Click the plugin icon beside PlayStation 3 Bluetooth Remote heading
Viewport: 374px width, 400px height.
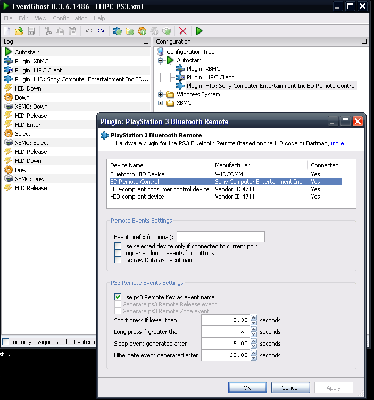coord(105,135)
